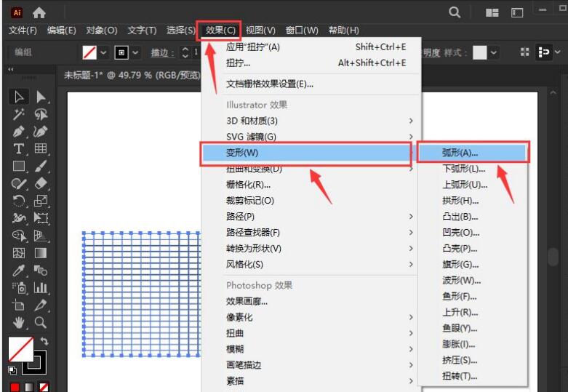Open the 视图(V) menu
Image resolution: width=568 pixels, height=392 pixels.
point(260,30)
